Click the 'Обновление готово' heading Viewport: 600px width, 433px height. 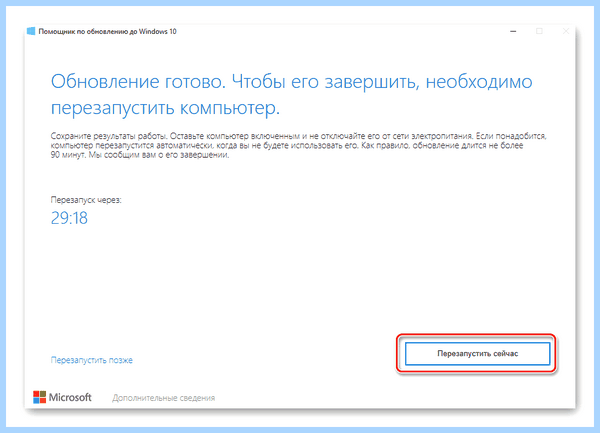[292, 95]
